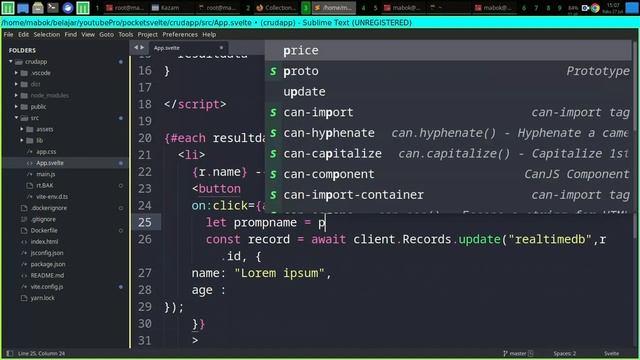The image size is (640, 360).
Task: Choose the price autocomplete suggestion
Action: [448, 51]
